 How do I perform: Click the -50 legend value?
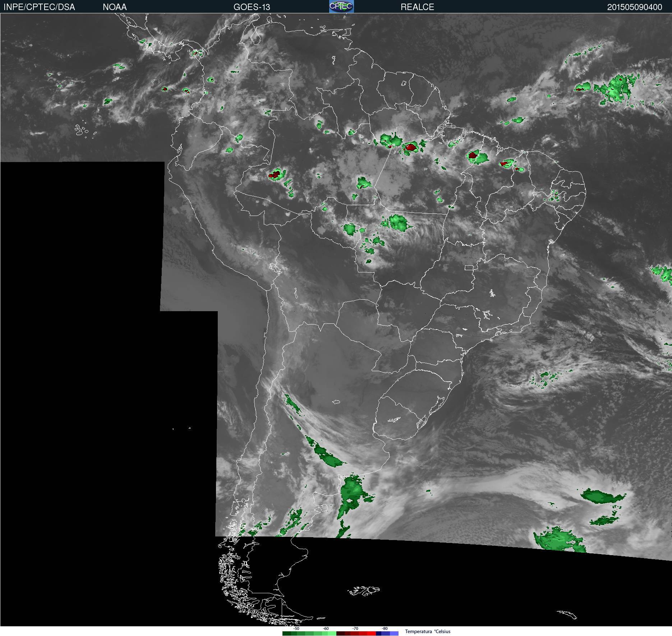296,628
